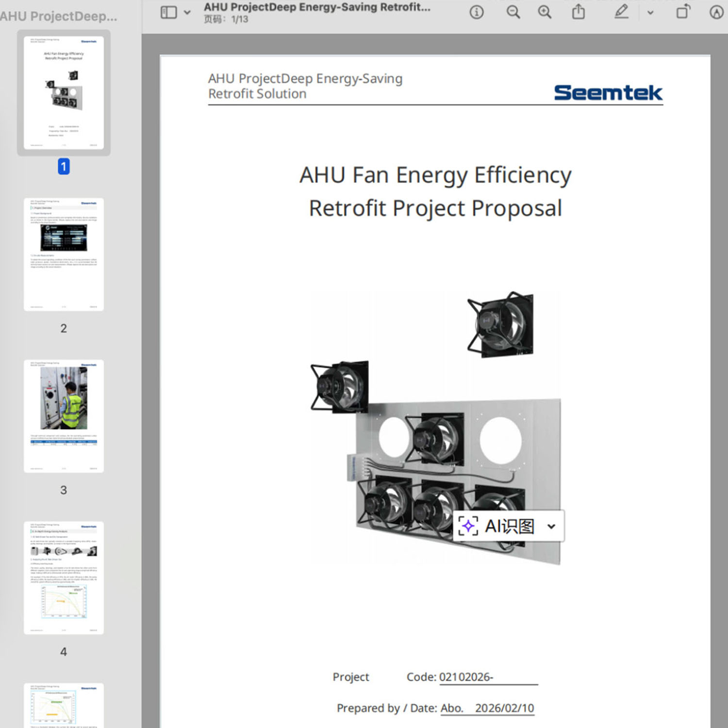The image size is (728, 728).
Task: Go to the page 4 thumbnail
Action: pyautogui.click(x=64, y=578)
